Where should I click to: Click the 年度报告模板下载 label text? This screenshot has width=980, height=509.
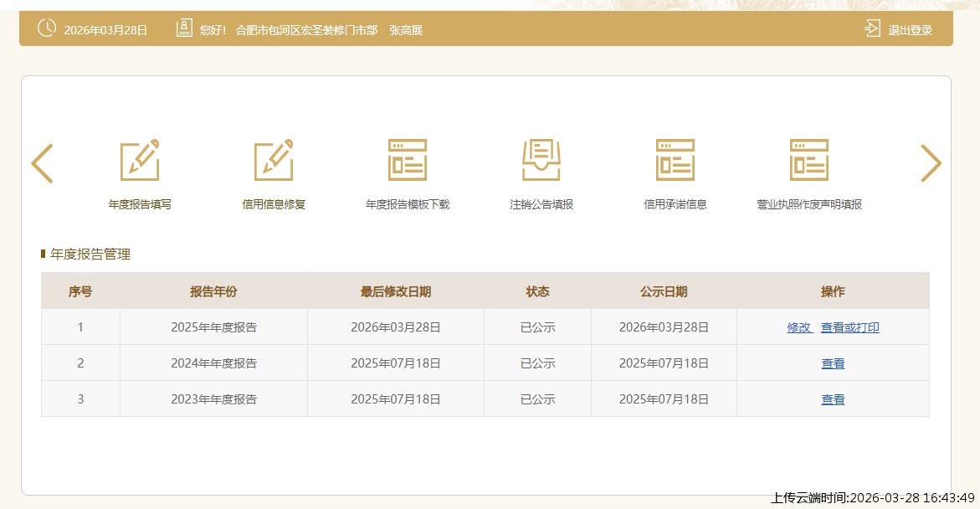click(408, 204)
